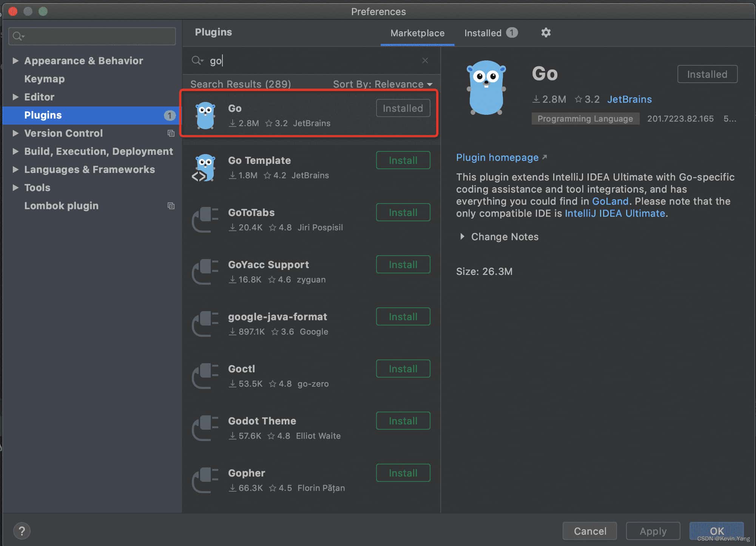Install the GoYacc Support plugin
Screen dimensions: 756x546
tap(403, 264)
